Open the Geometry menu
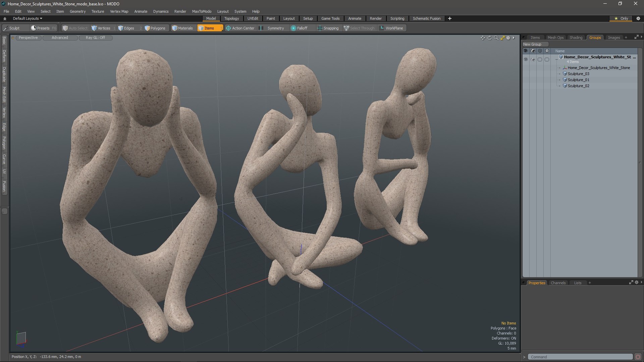The width and height of the screenshot is (644, 362). [x=77, y=11]
